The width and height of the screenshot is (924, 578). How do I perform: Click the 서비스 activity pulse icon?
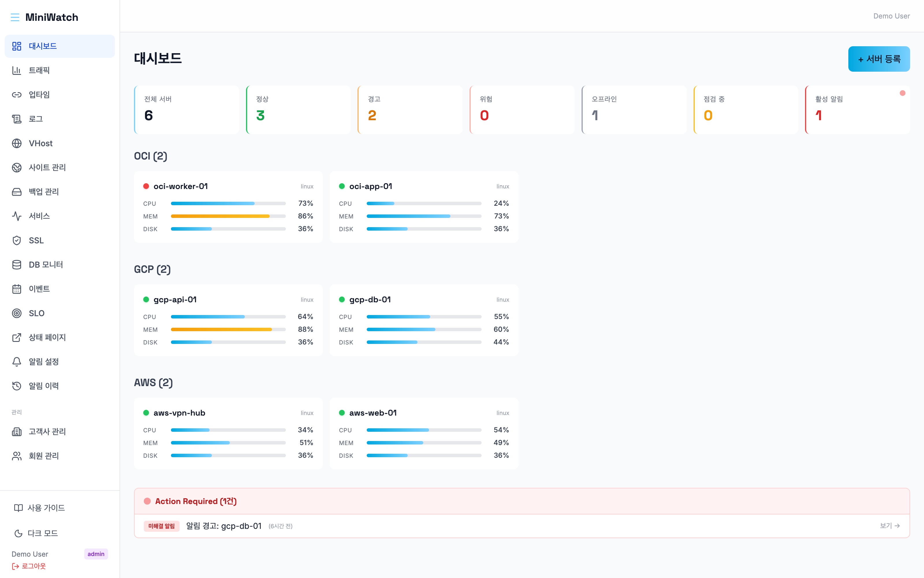pos(17,216)
